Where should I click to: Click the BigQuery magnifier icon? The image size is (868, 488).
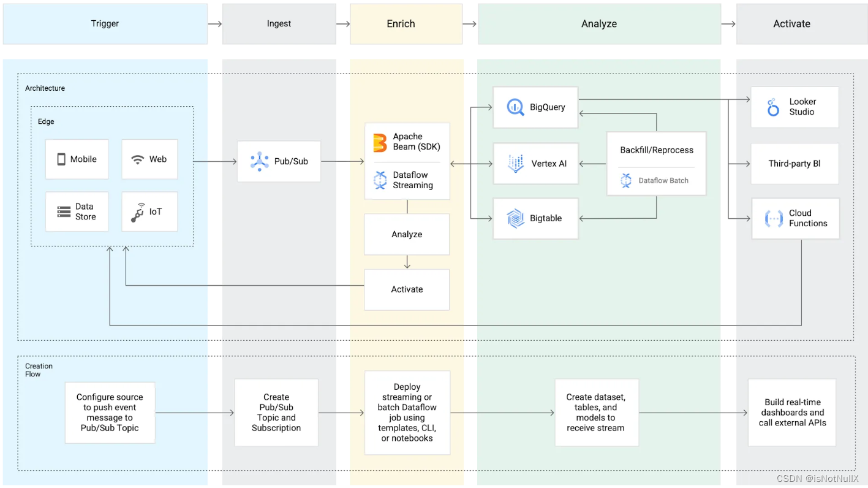coord(516,107)
